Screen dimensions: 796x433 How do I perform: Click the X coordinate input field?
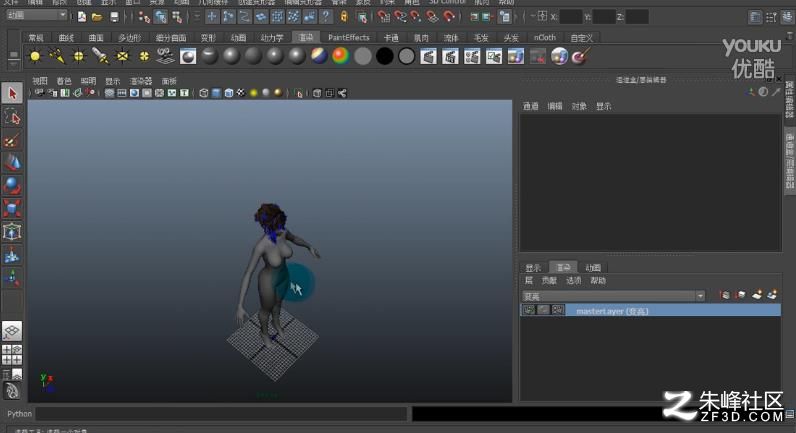571,17
